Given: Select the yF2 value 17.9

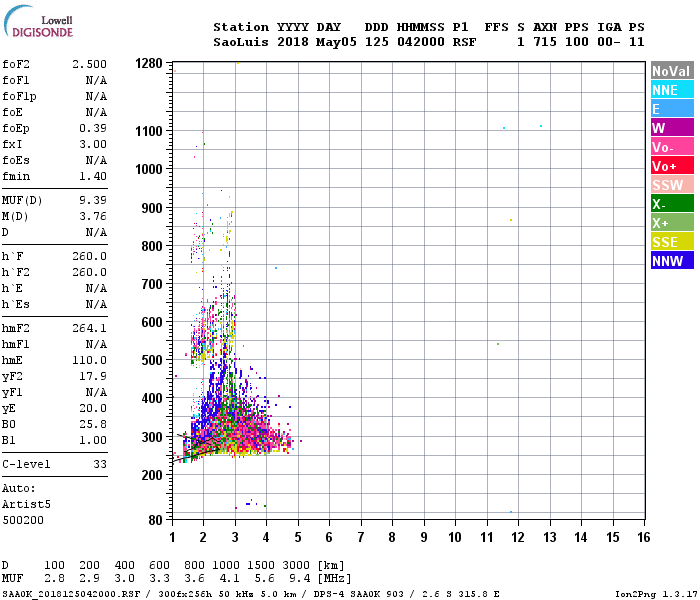Looking at the screenshot, I should (93, 376).
